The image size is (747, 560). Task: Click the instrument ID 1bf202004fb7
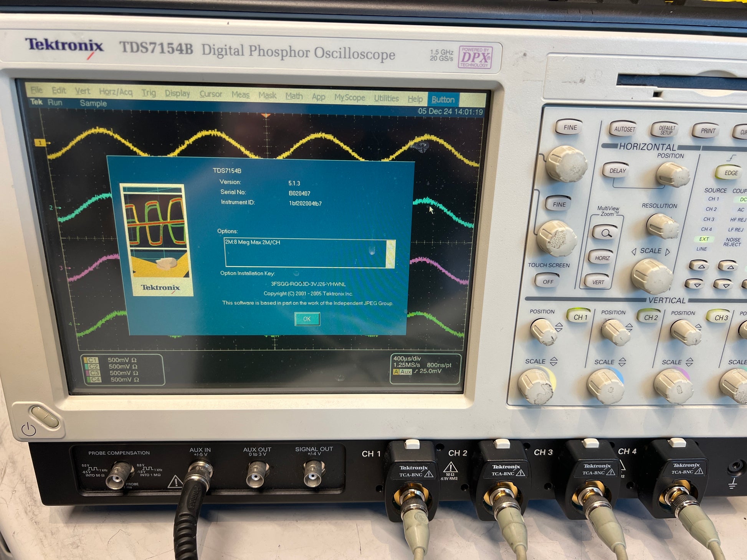coord(305,204)
